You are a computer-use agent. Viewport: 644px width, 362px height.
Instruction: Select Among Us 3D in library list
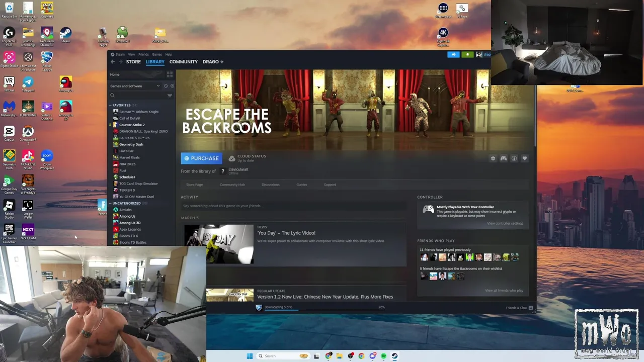[130, 223]
